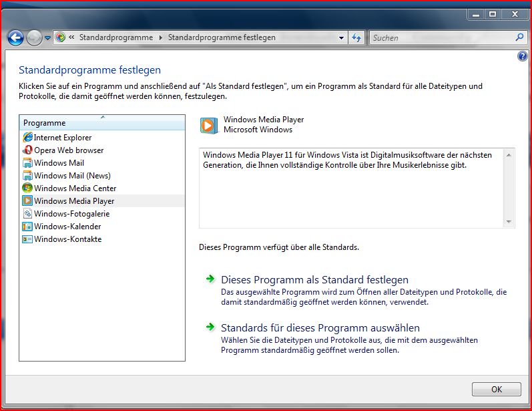532x411 pixels.
Task: Select Windows-Fotogalerie entry
Action: [x=71, y=214]
